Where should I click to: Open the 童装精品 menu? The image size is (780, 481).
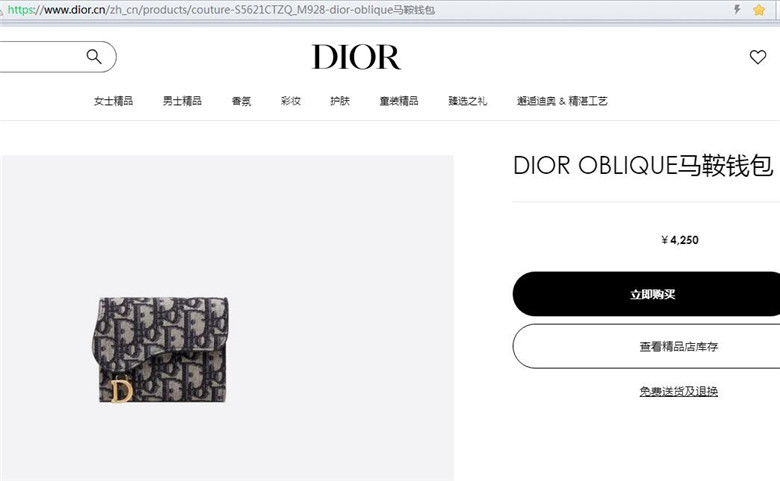coord(398,101)
